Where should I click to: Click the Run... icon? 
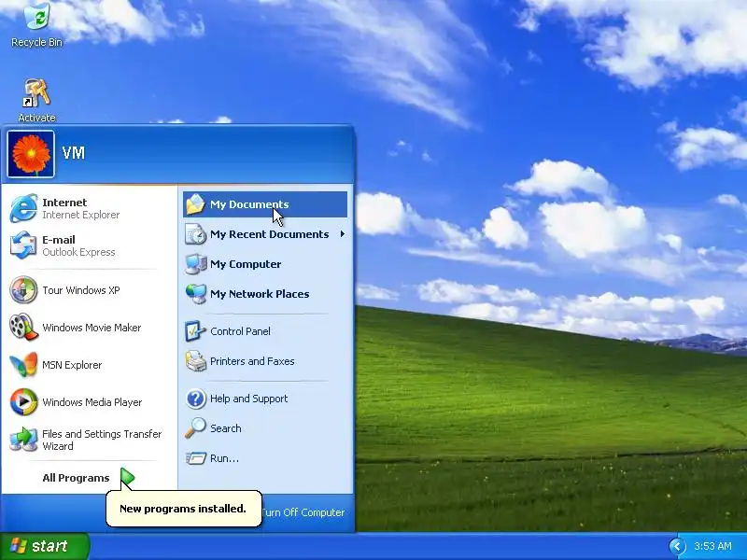(x=195, y=458)
